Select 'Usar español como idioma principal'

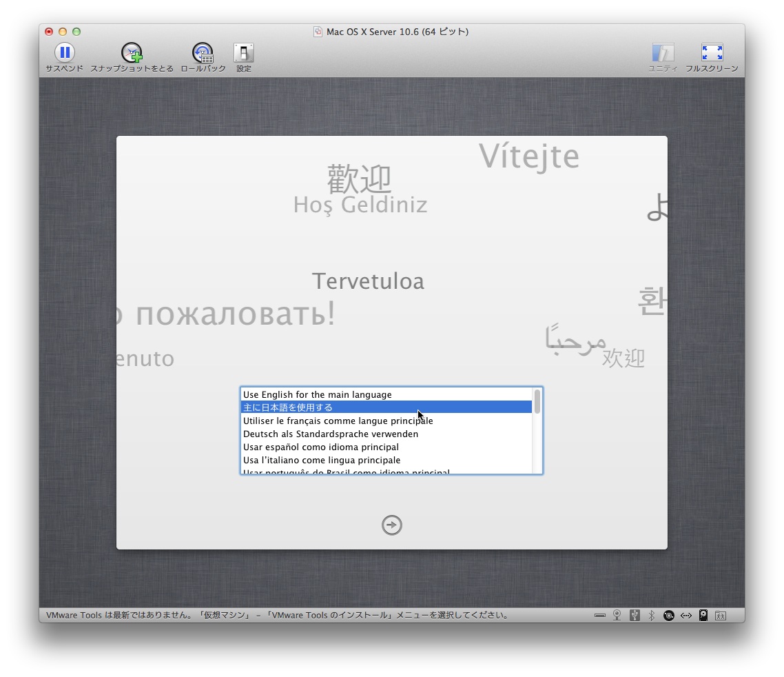pos(386,446)
